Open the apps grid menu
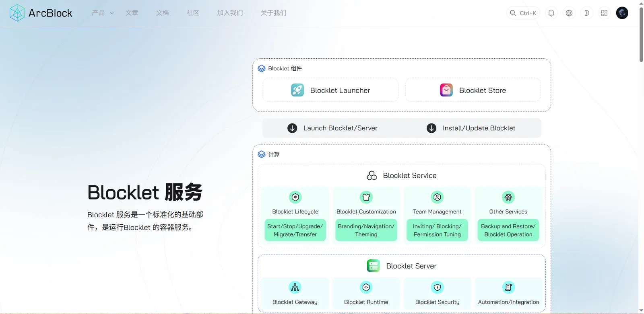This screenshot has width=644, height=314. [605, 13]
